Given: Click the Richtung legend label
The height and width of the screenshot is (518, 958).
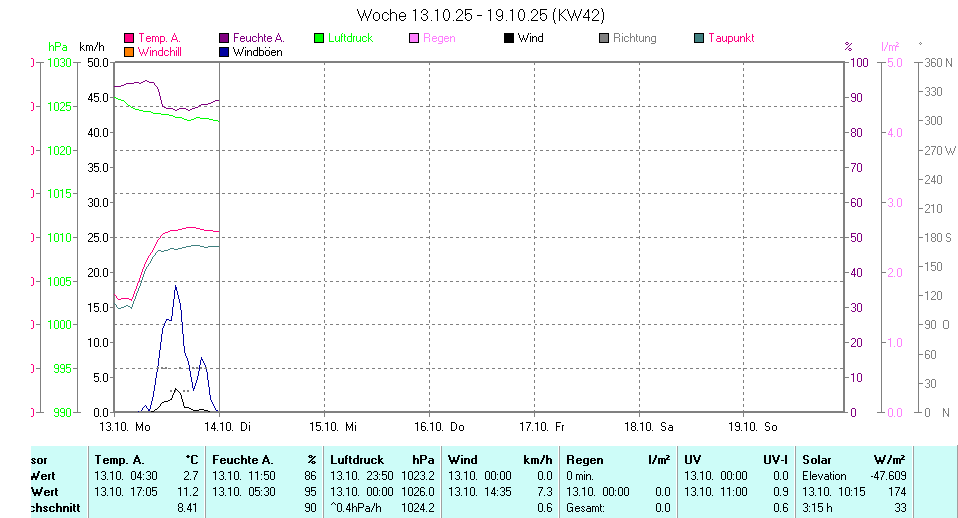Looking at the screenshot, I should tap(634, 38).
